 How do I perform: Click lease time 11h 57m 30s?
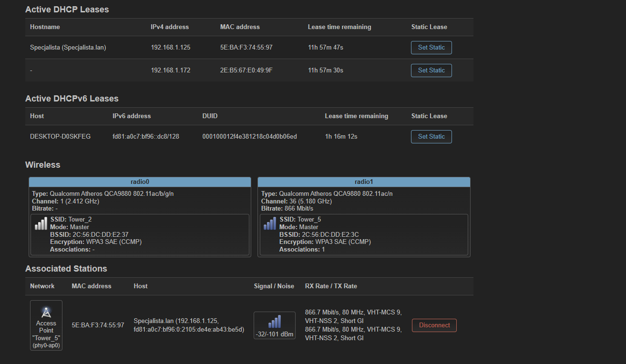pos(326,71)
